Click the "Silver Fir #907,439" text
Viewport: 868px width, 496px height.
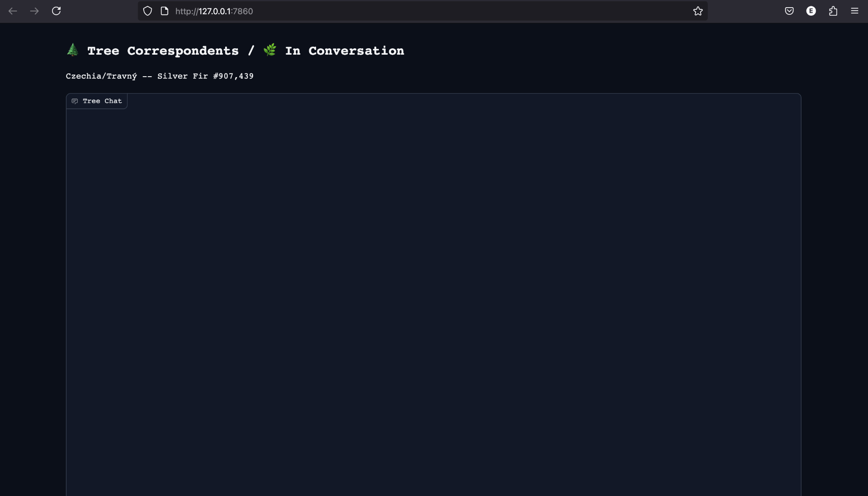pos(206,76)
